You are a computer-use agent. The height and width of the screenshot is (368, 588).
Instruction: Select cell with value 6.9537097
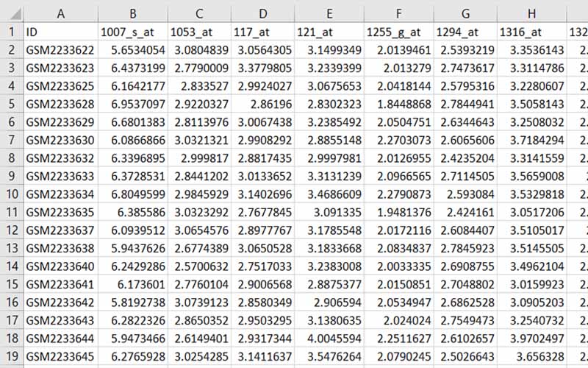click(x=132, y=104)
